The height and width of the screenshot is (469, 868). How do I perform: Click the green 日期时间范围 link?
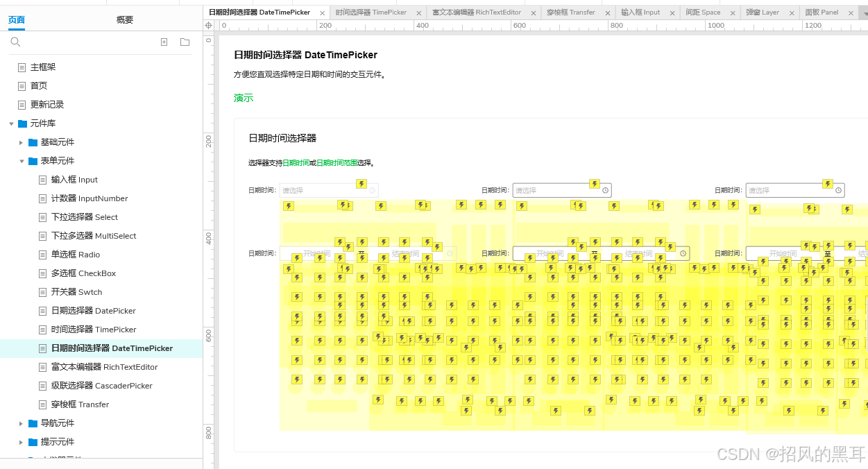pyautogui.click(x=337, y=163)
